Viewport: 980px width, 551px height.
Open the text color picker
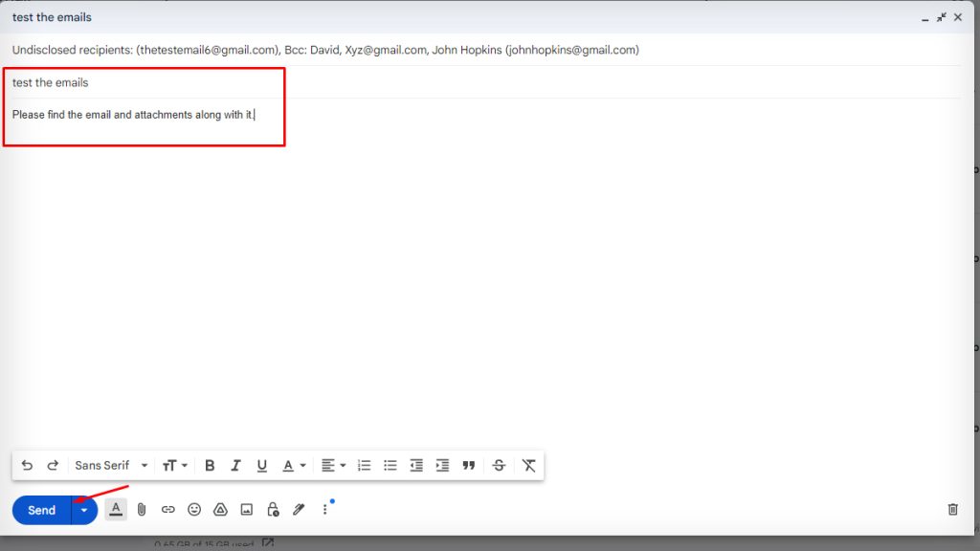click(293, 465)
